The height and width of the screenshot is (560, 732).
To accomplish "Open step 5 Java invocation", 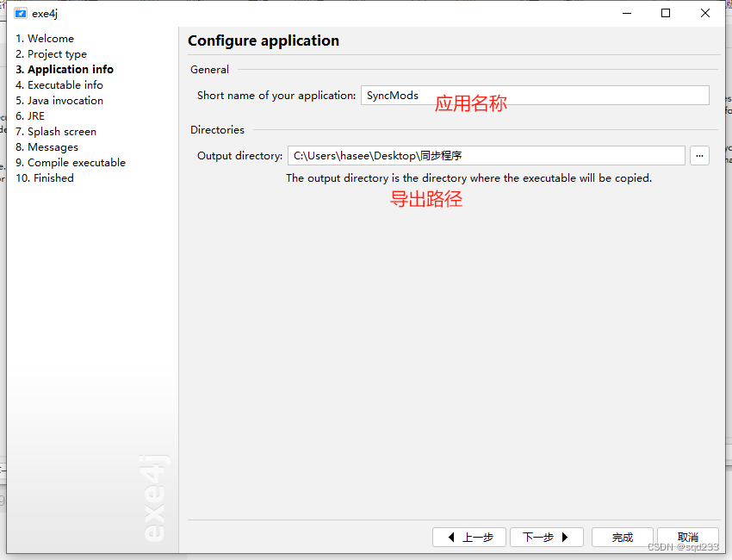I will point(59,101).
